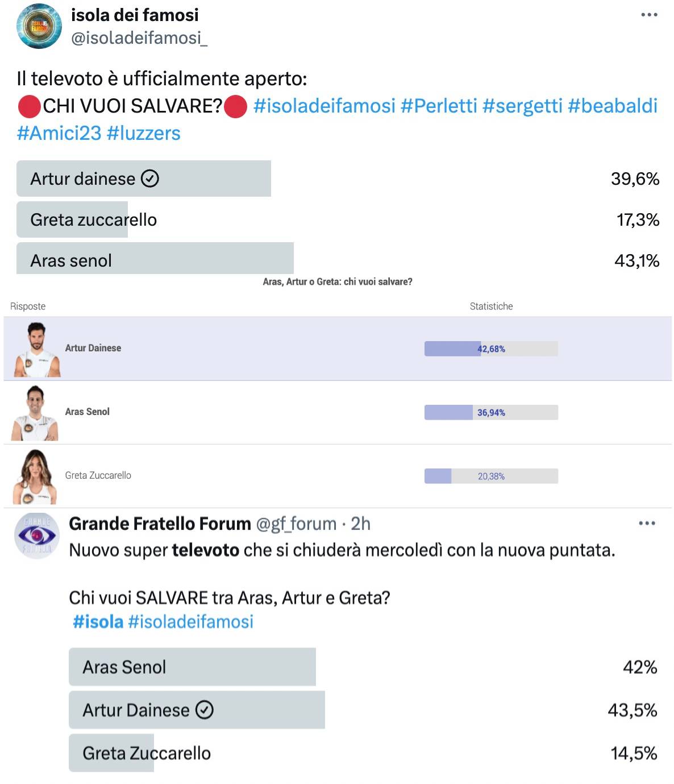Screen dimensions: 674x784
Task: Open the #isoladeifamosi hashtag in first tweet
Action: (324, 106)
